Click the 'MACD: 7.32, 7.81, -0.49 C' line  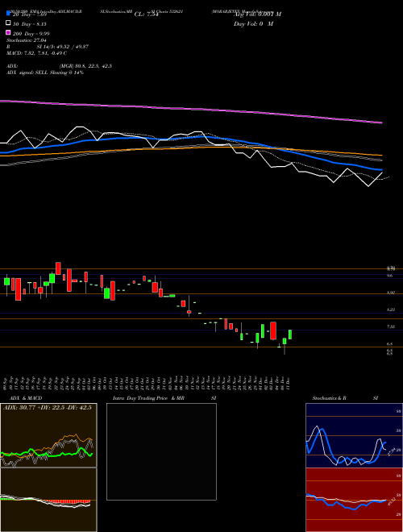pyautogui.click(x=36, y=53)
